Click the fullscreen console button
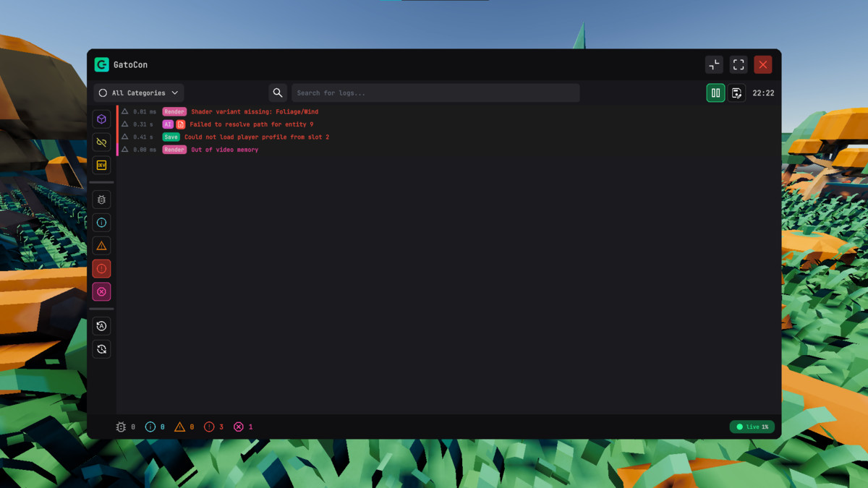 pyautogui.click(x=739, y=64)
